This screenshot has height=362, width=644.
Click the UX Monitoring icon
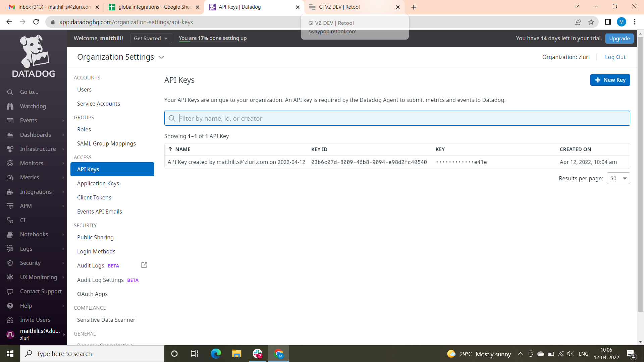[x=10, y=277]
